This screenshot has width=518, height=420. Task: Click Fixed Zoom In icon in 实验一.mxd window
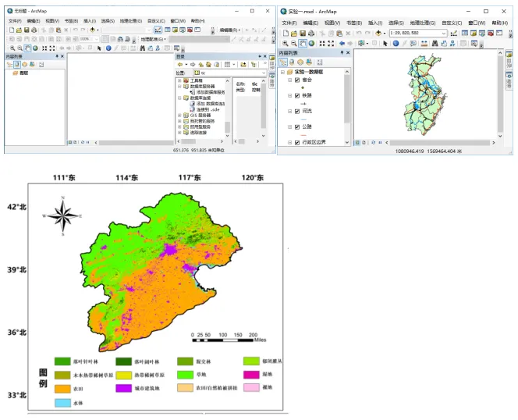click(x=322, y=43)
